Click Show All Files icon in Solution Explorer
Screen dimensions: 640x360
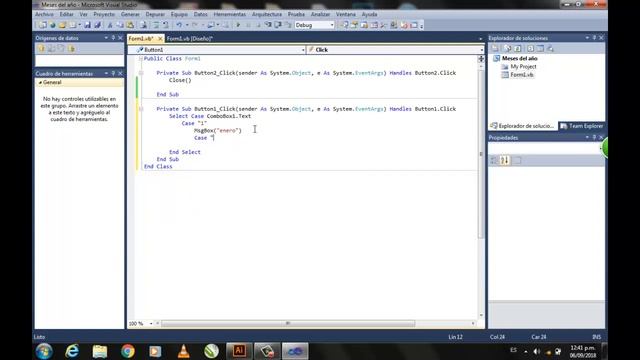[507, 49]
